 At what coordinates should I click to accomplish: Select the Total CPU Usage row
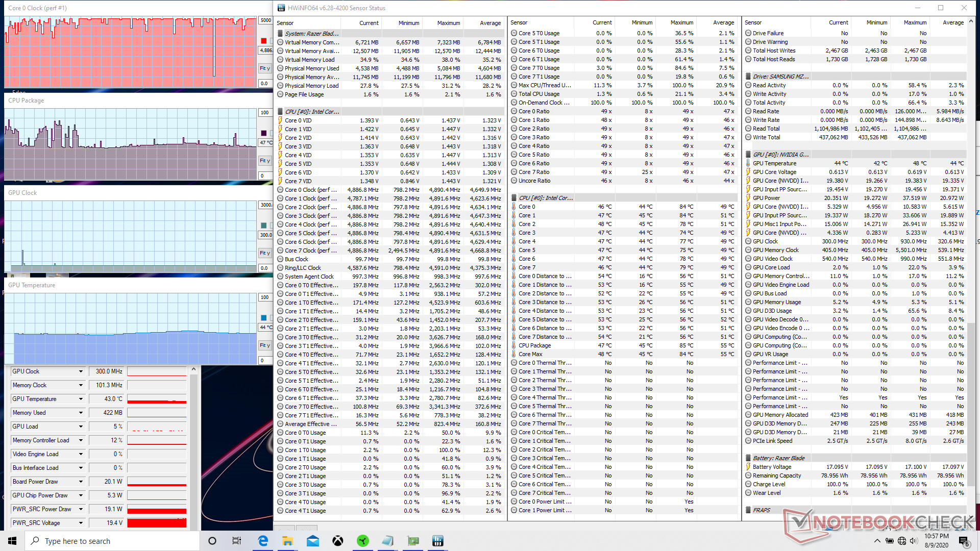[x=624, y=94]
